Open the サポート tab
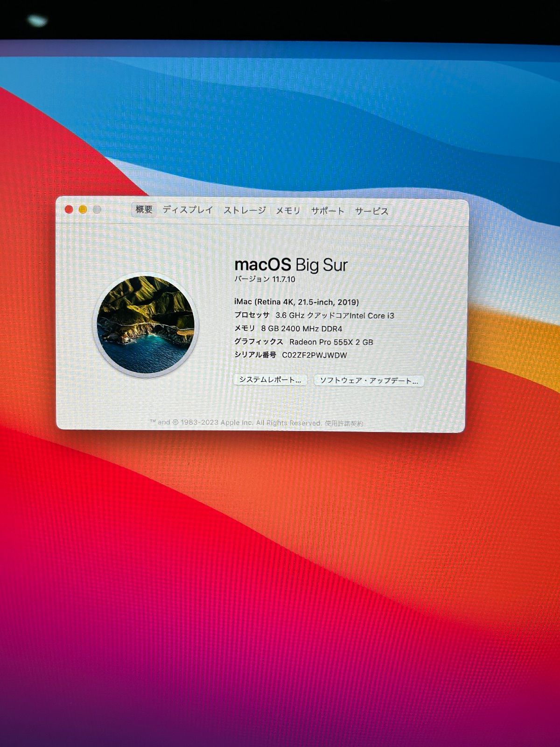Screen dimensions: 560x747 click(328, 211)
